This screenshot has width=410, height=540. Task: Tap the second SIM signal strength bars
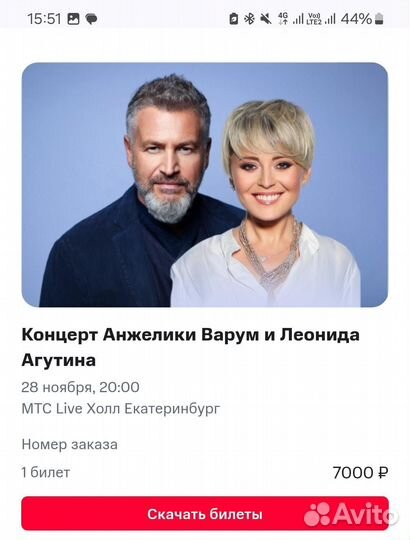tap(330, 19)
